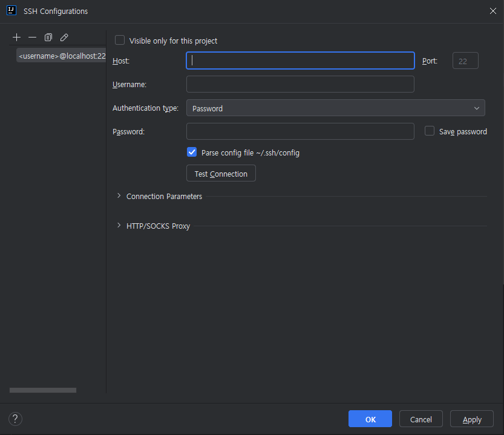Open the Authentication type dropdown

[336, 108]
